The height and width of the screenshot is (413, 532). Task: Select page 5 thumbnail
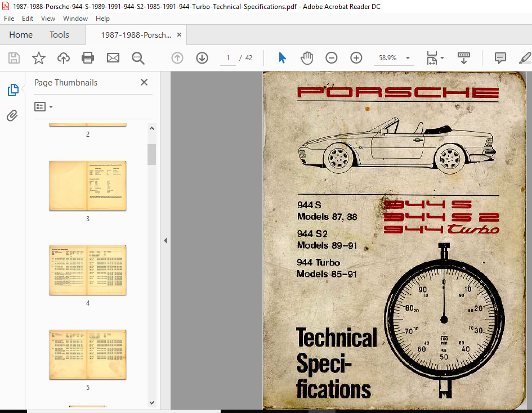pos(88,354)
